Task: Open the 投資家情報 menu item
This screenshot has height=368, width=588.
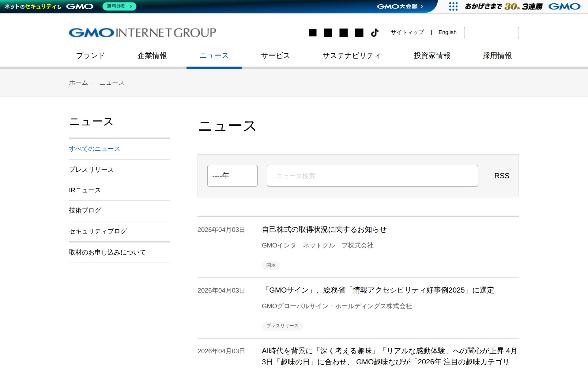Action: pyautogui.click(x=432, y=56)
